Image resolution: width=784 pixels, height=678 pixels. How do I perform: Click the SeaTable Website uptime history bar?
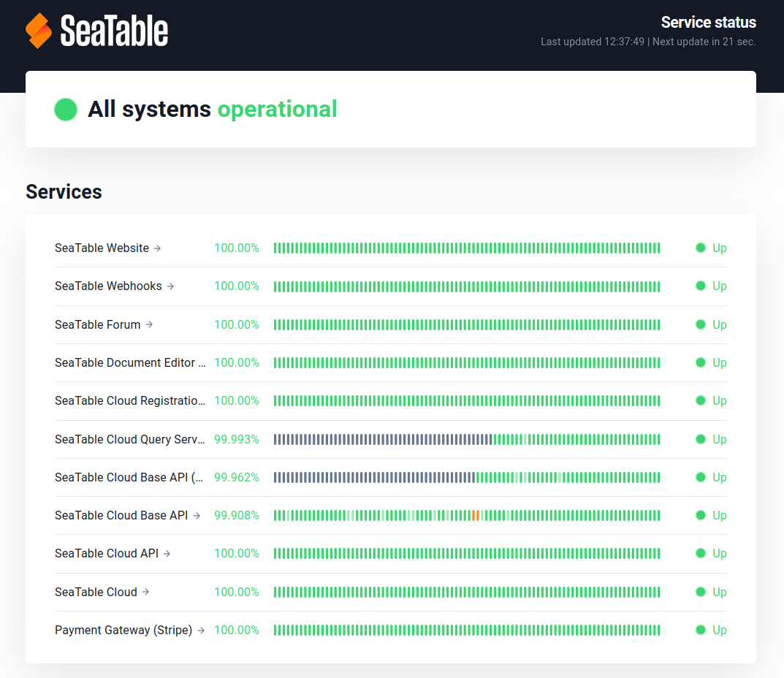pyautogui.click(x=467, y=248)
